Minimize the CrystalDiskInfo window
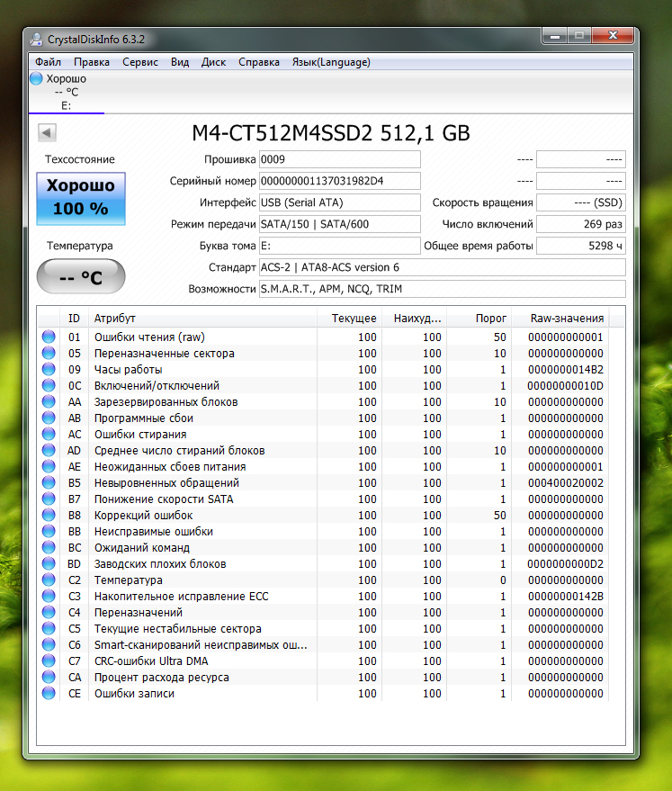 click(555, 36)
